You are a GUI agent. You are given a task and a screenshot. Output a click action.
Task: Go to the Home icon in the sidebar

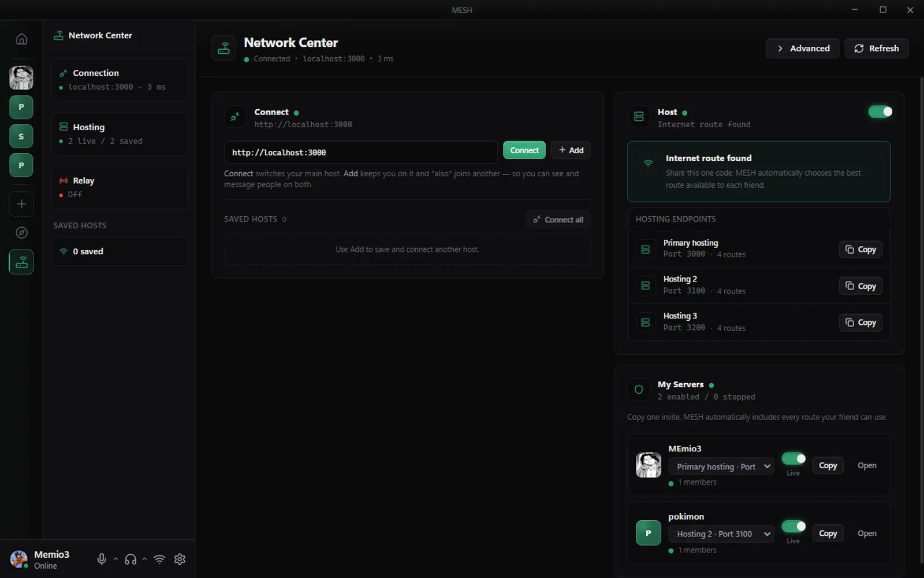[x=21, y=39]
